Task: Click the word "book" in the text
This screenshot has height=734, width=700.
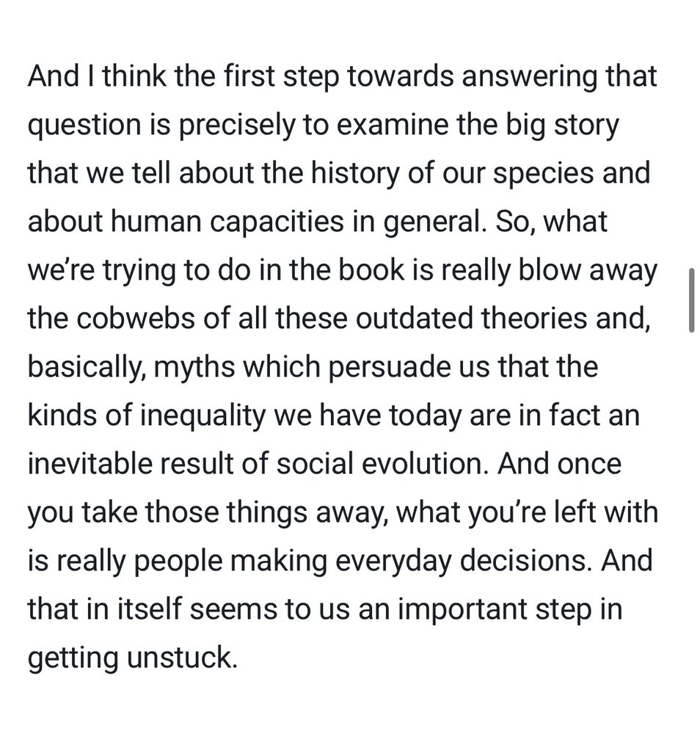Action: [x=370, y=270]
